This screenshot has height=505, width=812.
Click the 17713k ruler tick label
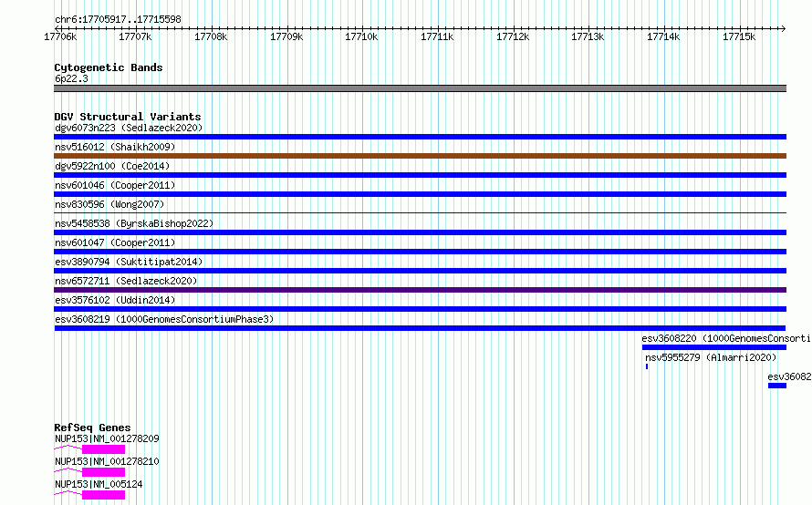pyautogui.click(x=588, y=36)
